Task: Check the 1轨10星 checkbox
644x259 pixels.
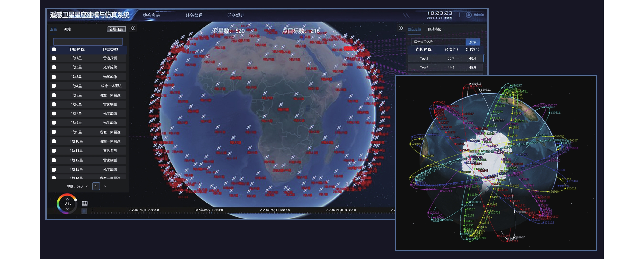Action: click(54, 141)
